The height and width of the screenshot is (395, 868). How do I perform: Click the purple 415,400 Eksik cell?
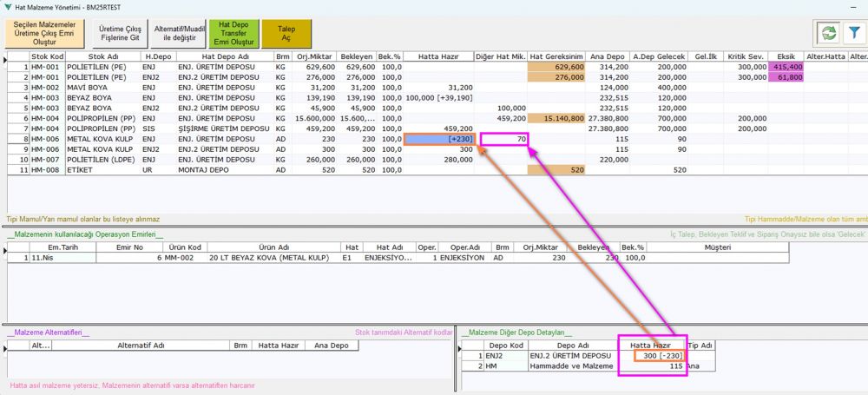point(786,67)
